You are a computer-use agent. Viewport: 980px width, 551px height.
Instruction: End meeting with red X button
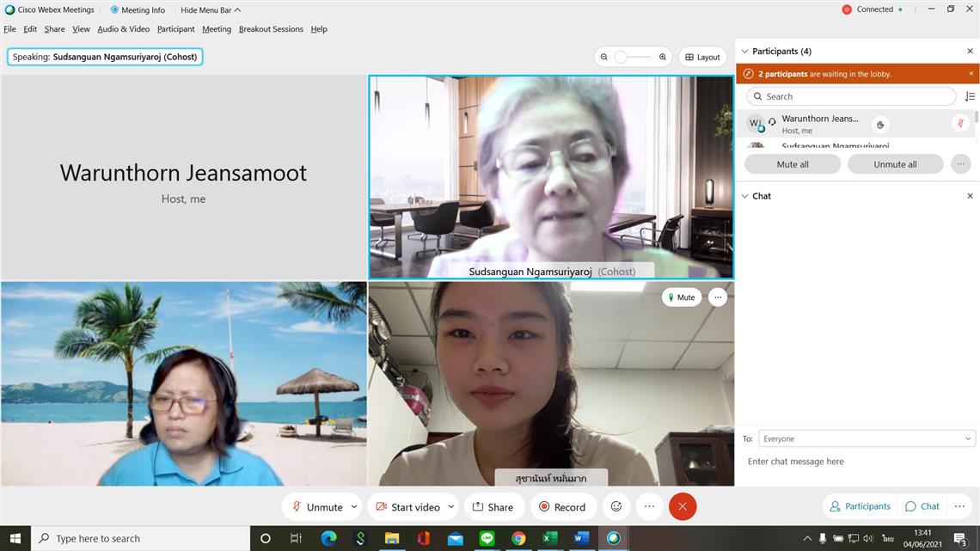683,507
